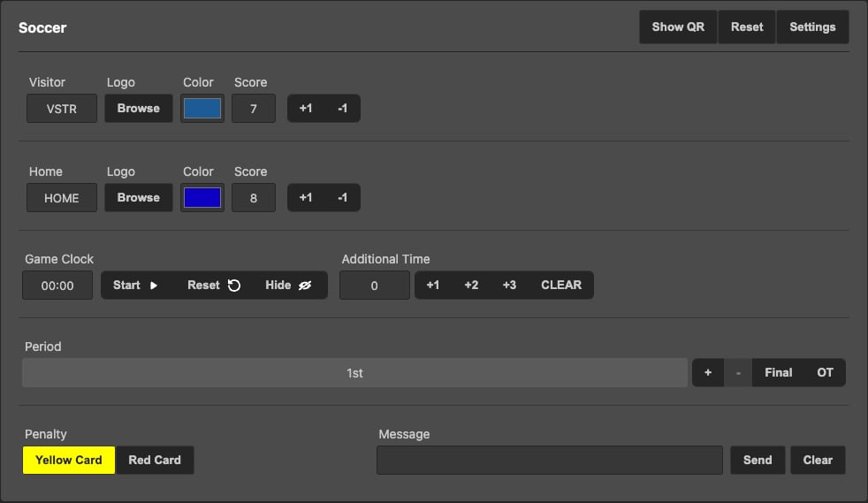Screen dimensions: 868x503
Task: Add 2 minutes of additional time
Action: point(471,285)
